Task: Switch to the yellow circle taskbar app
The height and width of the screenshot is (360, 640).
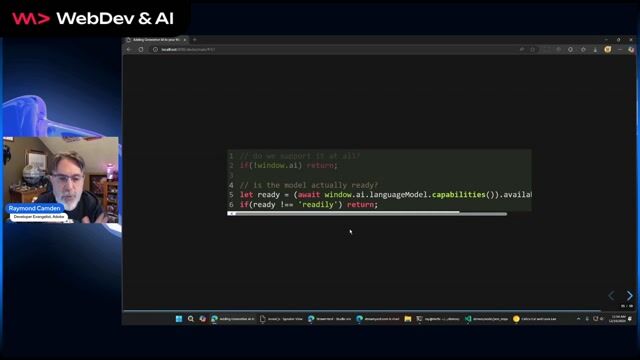Action: coord(535,319)
